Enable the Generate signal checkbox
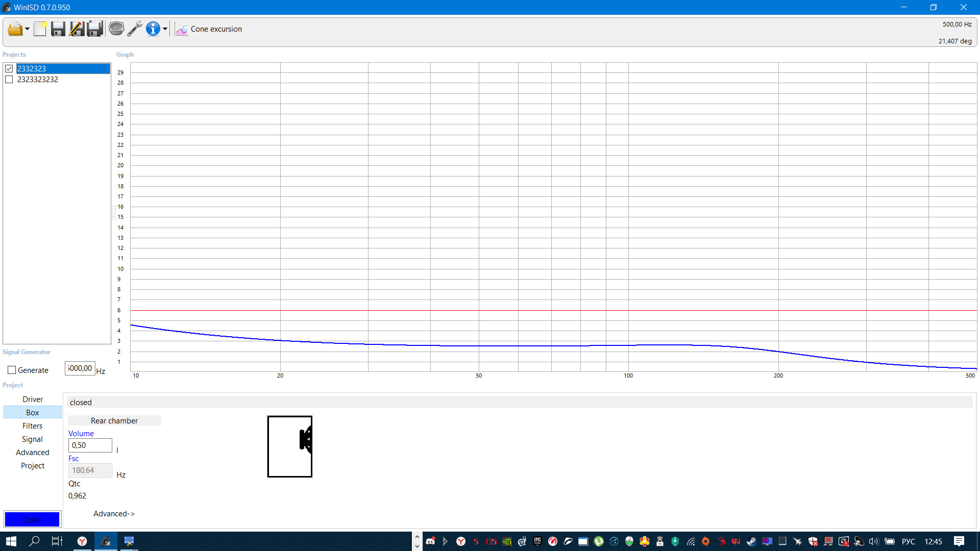 click(12, 370)
